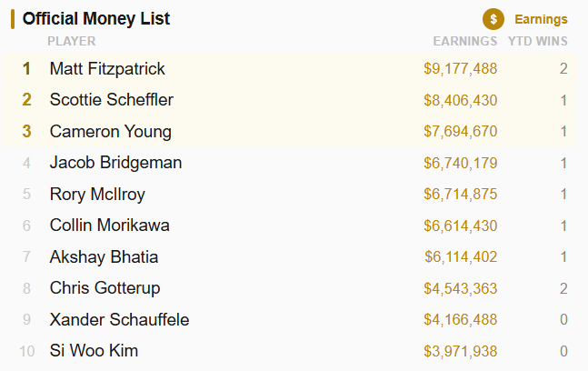Screen dimensions: 588x371
Task: Open Chris Gotterup's player profile
Action: tap(105, 288)
